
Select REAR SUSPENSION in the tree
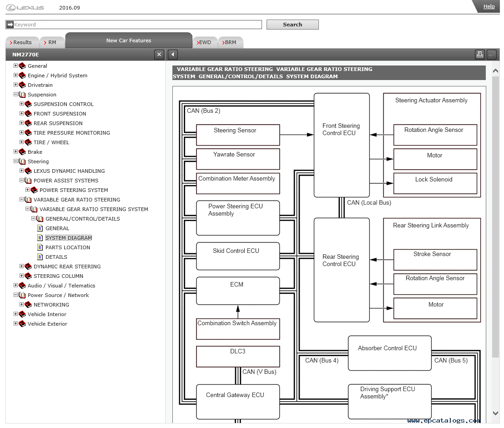click(58, 123)
